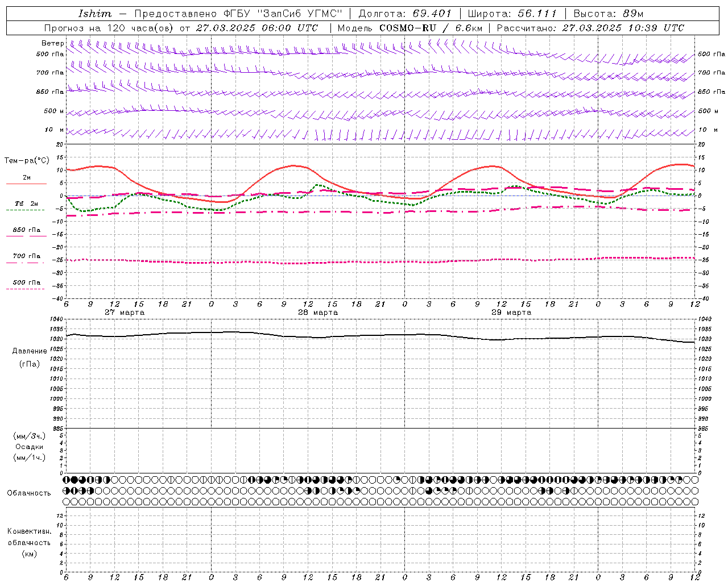Click the "10 м" wind level label on left
The width and height of the screenshot is (728, 582).
(54, 130)
